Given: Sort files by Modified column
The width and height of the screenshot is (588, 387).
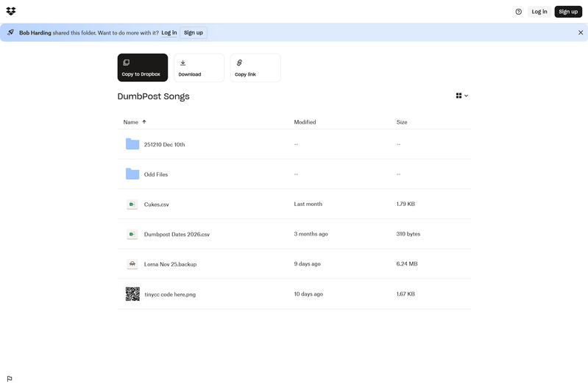Looking at the screenshot, I should 305,122.
